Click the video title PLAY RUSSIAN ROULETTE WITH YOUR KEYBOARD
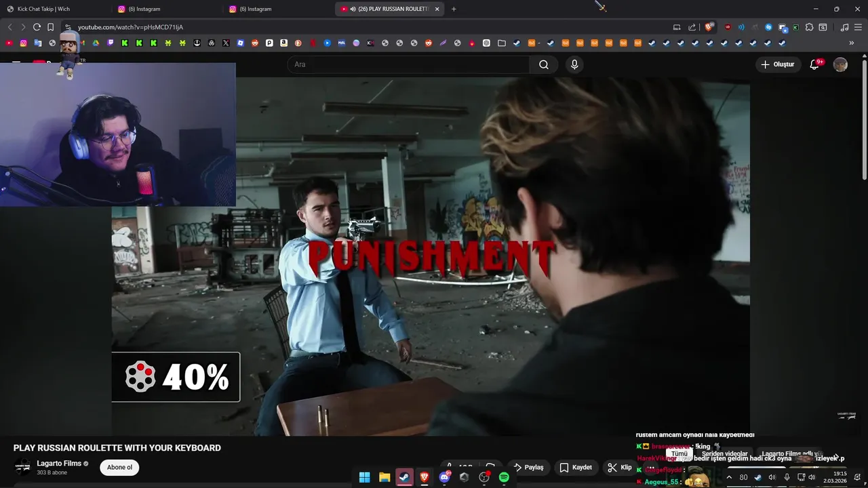Viewport: 868px width, 488px height. 117,448
